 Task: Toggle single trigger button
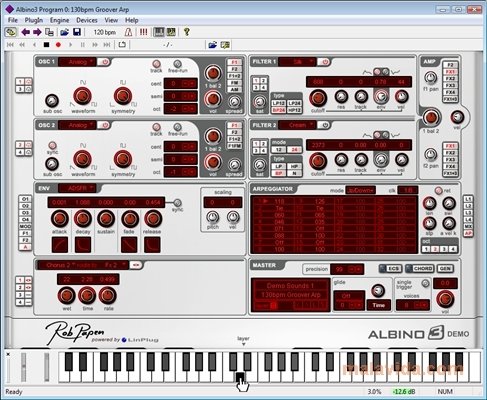[x=425, y=283]
